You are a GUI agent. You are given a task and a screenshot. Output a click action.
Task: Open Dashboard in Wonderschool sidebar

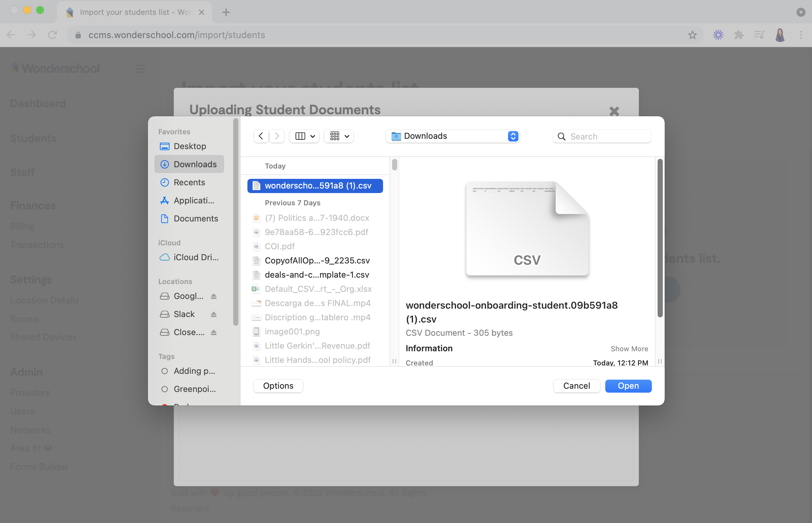coord(38,103)
